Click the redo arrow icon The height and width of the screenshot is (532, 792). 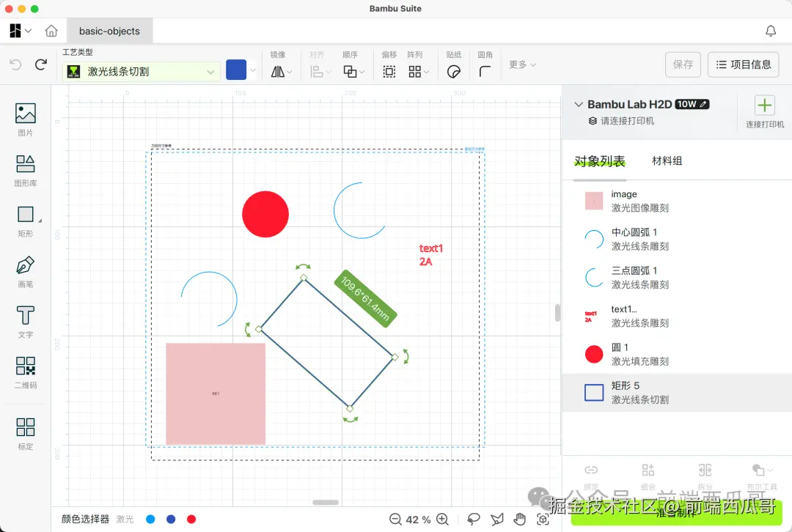point(41,64)
